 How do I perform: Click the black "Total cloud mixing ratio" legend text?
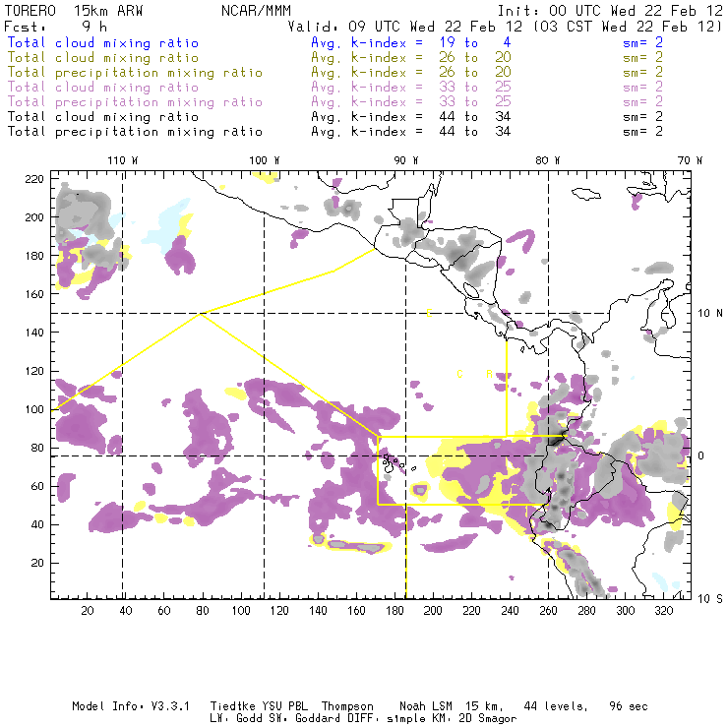(103, 116)
